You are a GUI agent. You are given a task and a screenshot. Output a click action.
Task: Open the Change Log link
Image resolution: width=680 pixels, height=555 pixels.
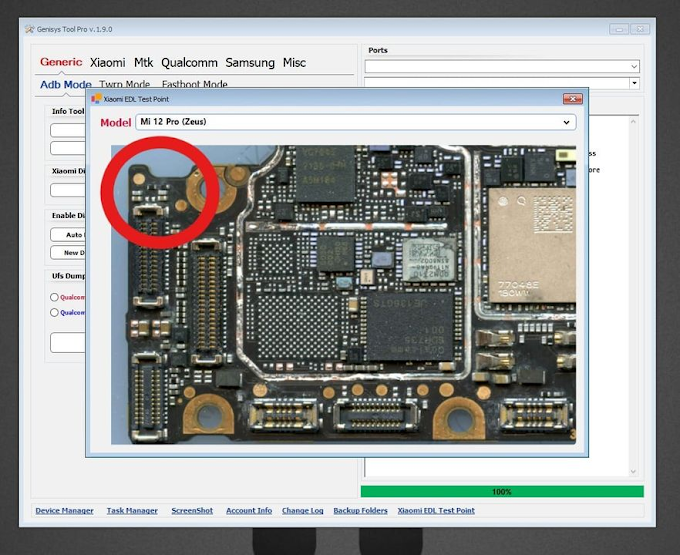[303, 511]
